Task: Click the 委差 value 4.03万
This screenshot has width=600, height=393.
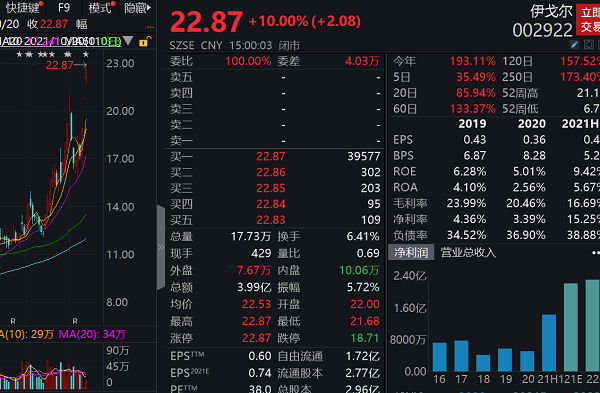Action: tap(362, 61)
